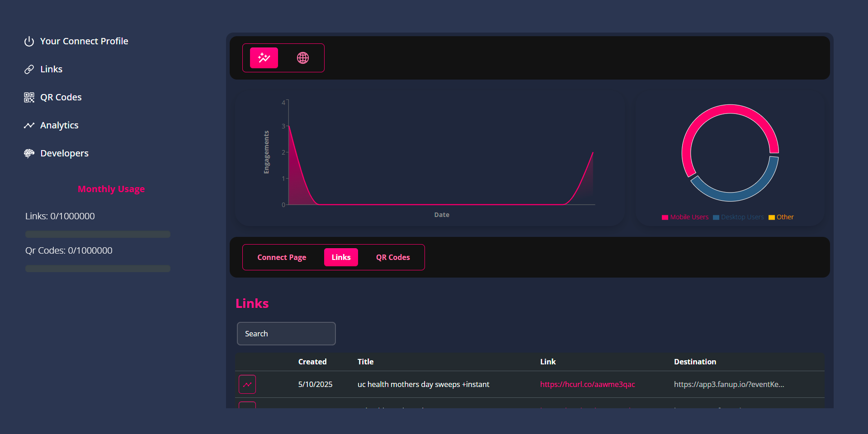This screenshot has width=868, height=434.
Task: Select the sparkle engagement chart view button
Action: pyautogui.click(x=264, y=58)
